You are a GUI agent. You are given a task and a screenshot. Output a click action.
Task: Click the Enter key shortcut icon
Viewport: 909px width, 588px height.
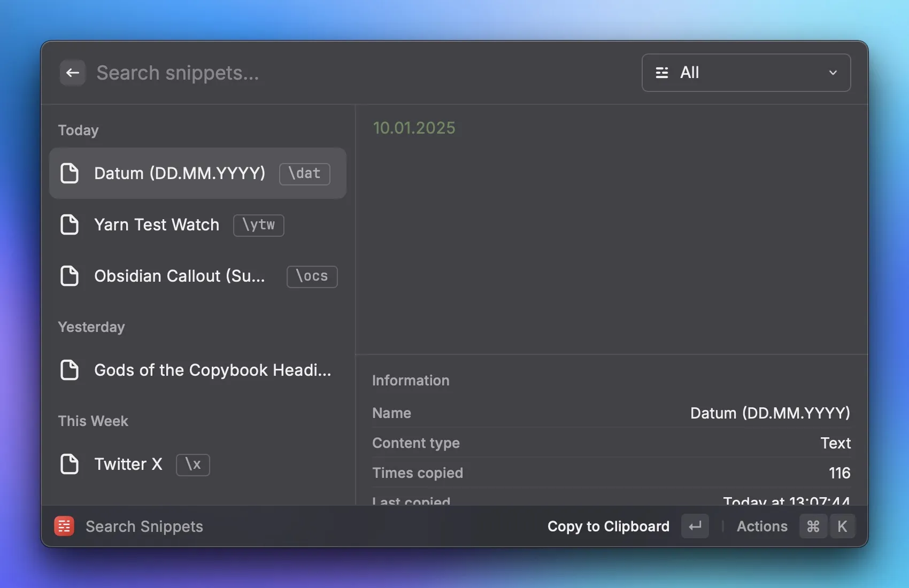[695, 527]
